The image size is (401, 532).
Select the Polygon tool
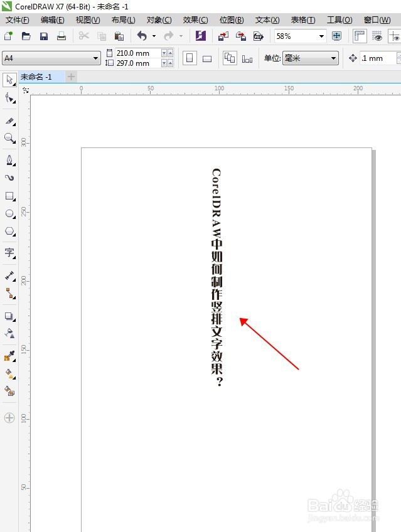click(x=9, y=231)
